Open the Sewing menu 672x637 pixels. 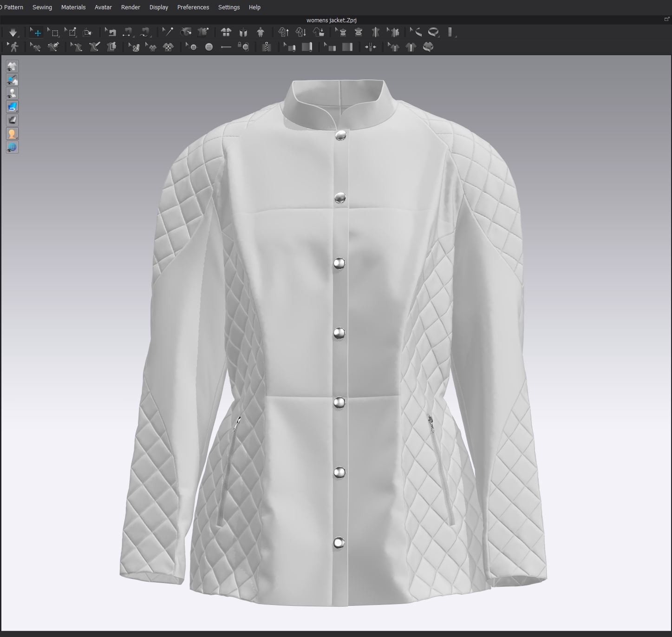(x=42, y=7)
